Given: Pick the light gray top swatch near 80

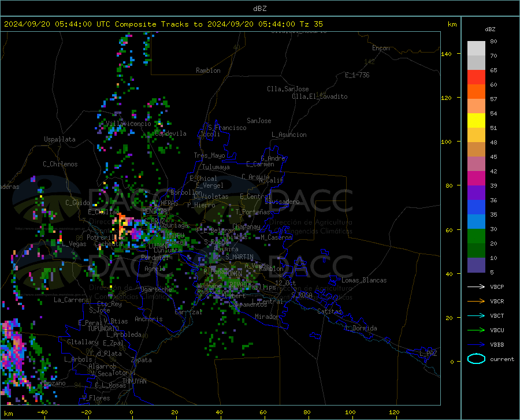Looking at the screenshot, I should coord(476,49).
